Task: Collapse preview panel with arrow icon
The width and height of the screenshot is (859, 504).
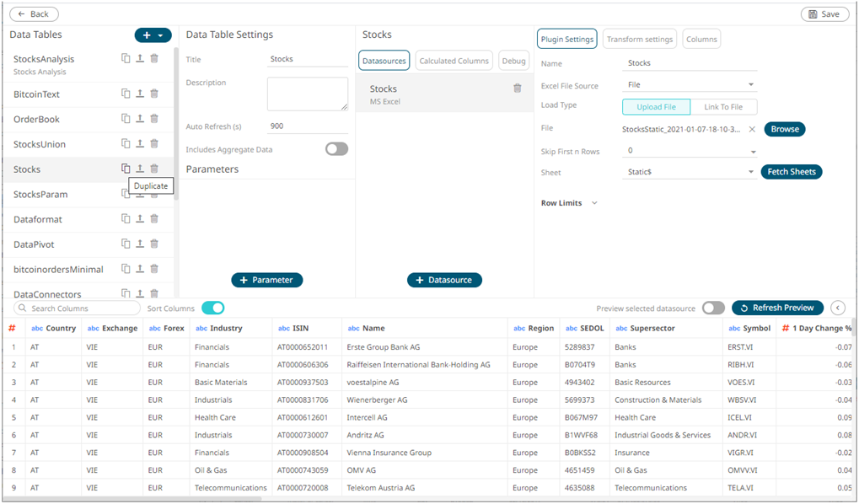Action: point(838,308)
